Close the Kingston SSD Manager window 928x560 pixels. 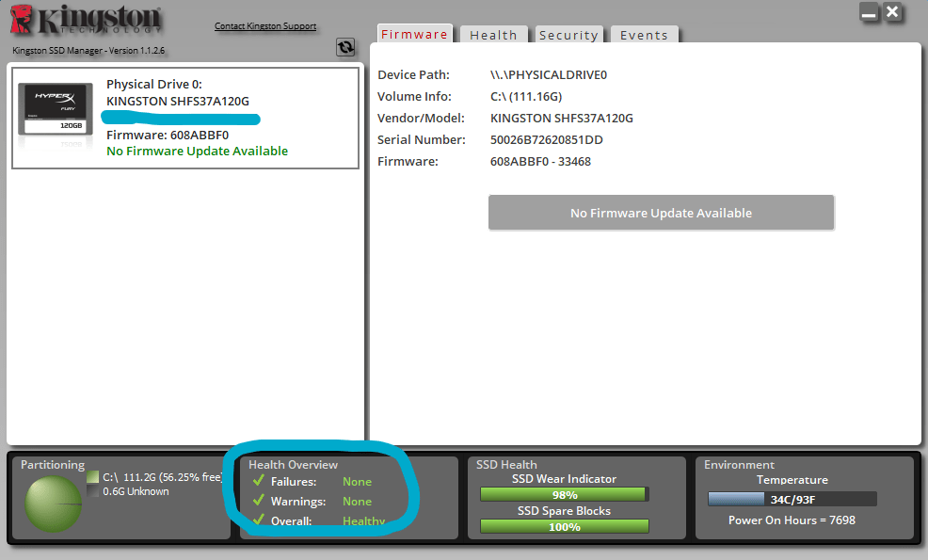892,12
